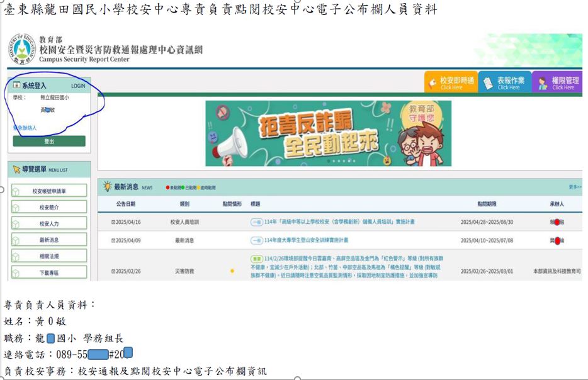
Task: Open 高級中等以上學校校安人員培訓 announcement
Action: coord(339,222)
